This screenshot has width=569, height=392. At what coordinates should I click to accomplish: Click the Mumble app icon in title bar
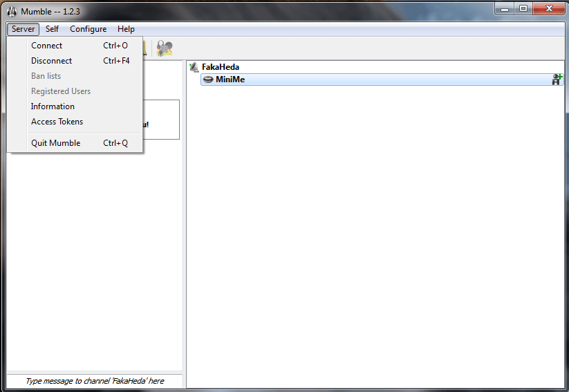click(11, 10)
